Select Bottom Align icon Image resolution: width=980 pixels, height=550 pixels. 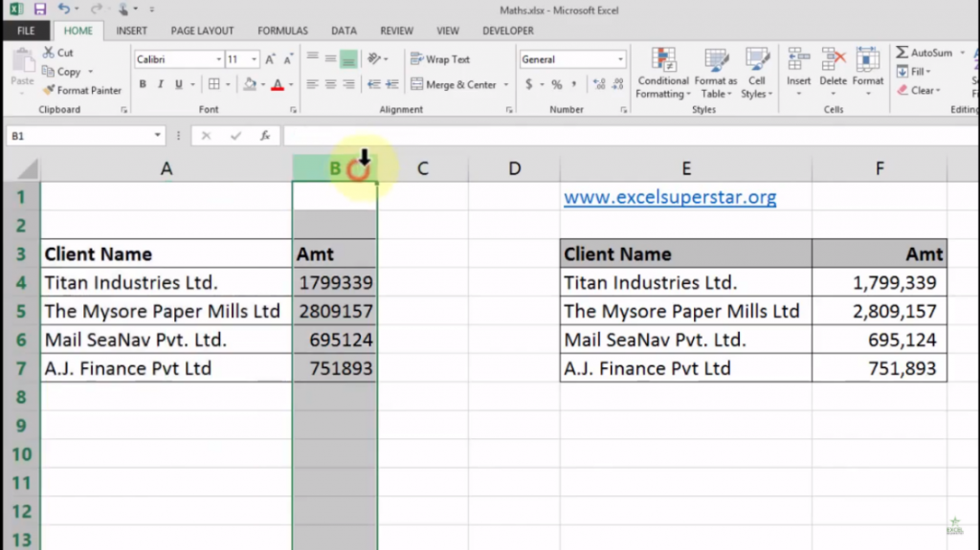[x=348, y=58]
